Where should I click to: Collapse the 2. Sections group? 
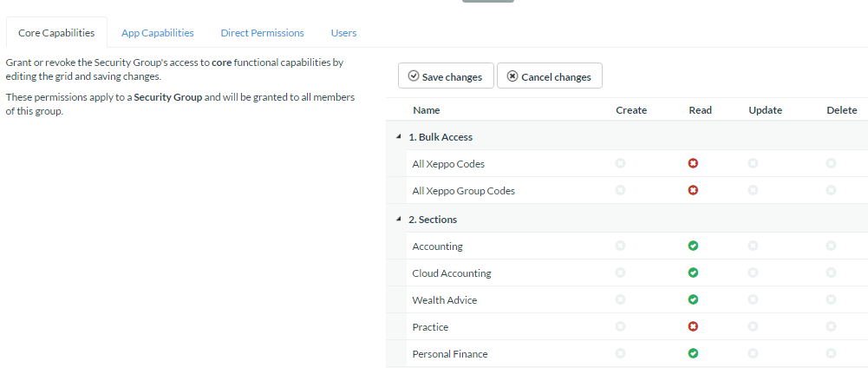[x=398, y=220]
